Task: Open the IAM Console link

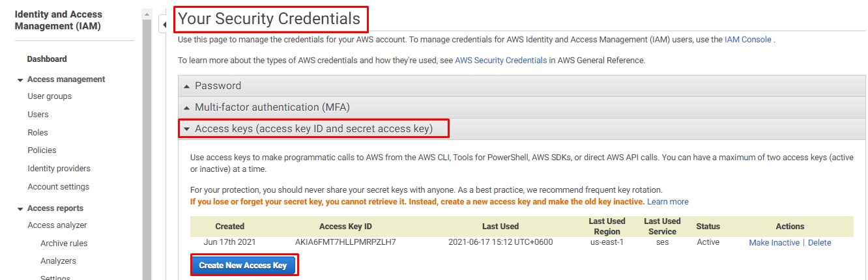Action: pos(747,39)
